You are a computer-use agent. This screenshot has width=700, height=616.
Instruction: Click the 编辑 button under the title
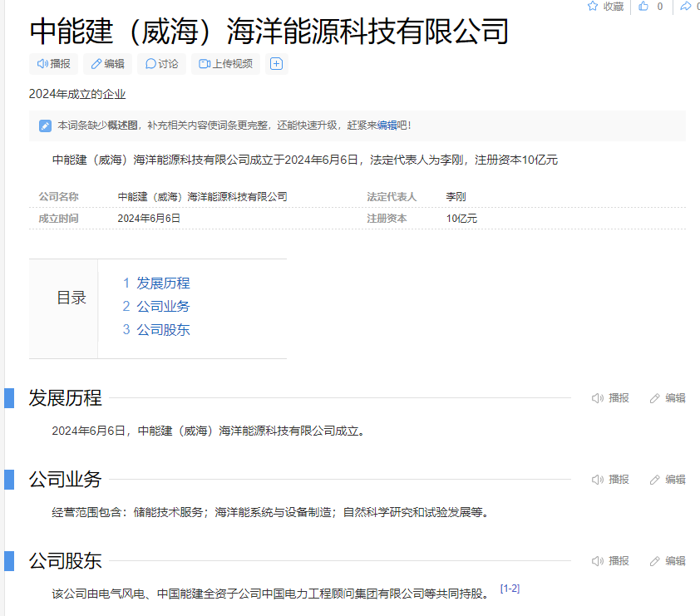[x=107, y=64]
